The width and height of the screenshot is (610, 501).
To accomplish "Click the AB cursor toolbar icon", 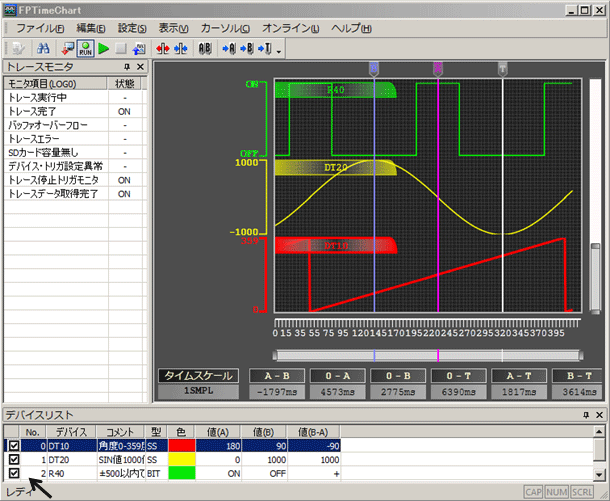I will 205,48.
